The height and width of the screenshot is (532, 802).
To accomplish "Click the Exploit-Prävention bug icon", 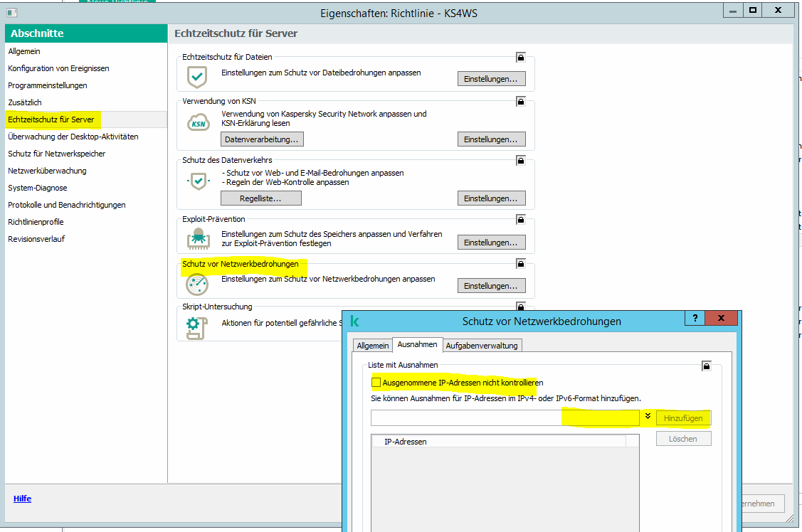I will pyautogui.click(x=197, y=239).
